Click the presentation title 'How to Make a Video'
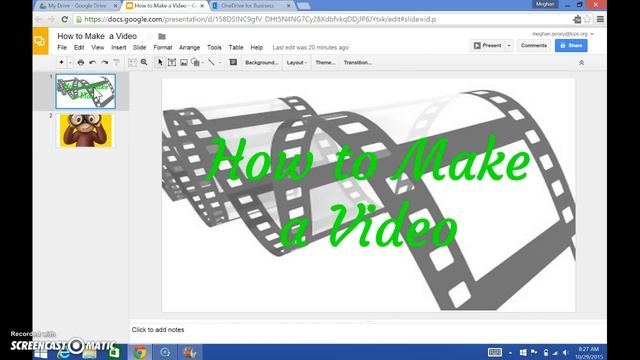Screen dimensions: 640x360 [x=97, y=36]
